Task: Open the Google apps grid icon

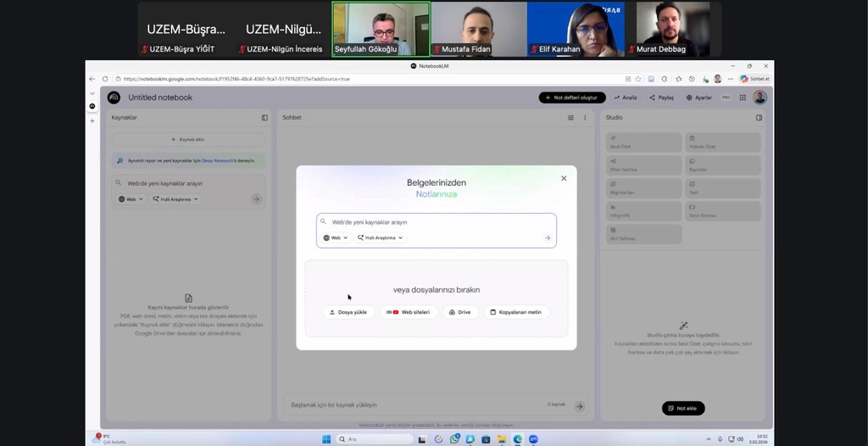Action: 743,98
